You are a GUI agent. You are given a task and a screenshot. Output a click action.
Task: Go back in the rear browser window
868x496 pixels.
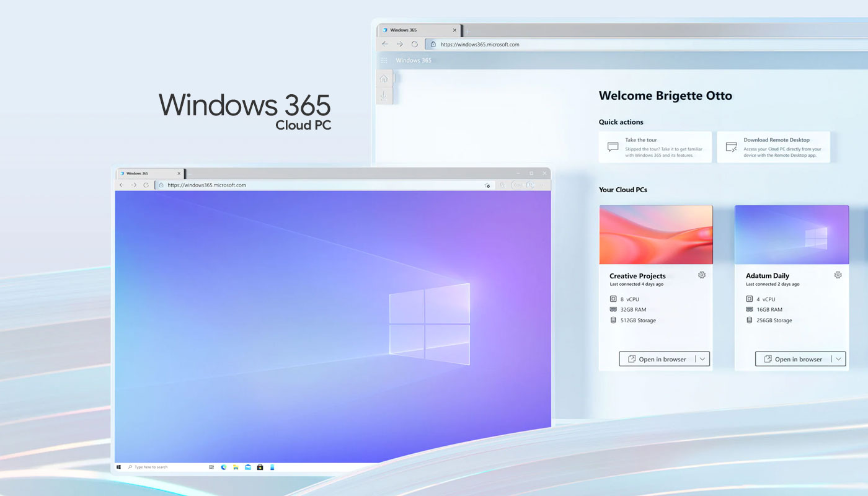pyautogui.click(x=385, y=44)
